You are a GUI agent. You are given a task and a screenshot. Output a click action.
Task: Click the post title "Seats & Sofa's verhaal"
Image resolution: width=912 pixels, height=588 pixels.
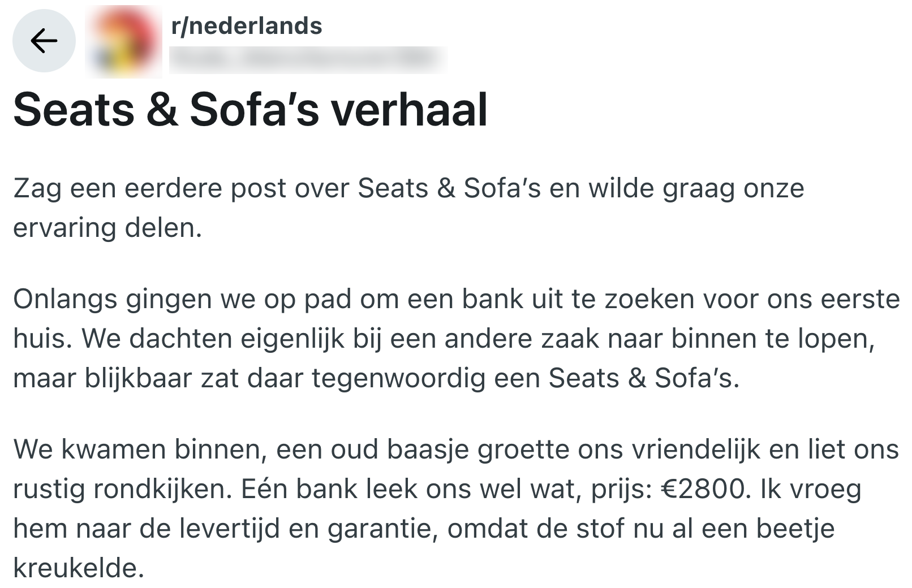tap(250, 110)
